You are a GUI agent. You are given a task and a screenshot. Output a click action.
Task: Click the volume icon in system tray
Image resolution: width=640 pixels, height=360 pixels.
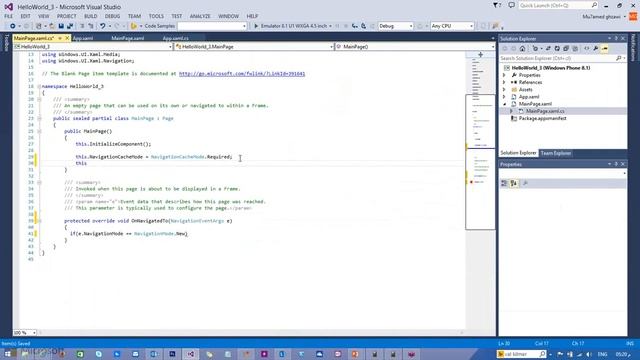tap(589, 354)
